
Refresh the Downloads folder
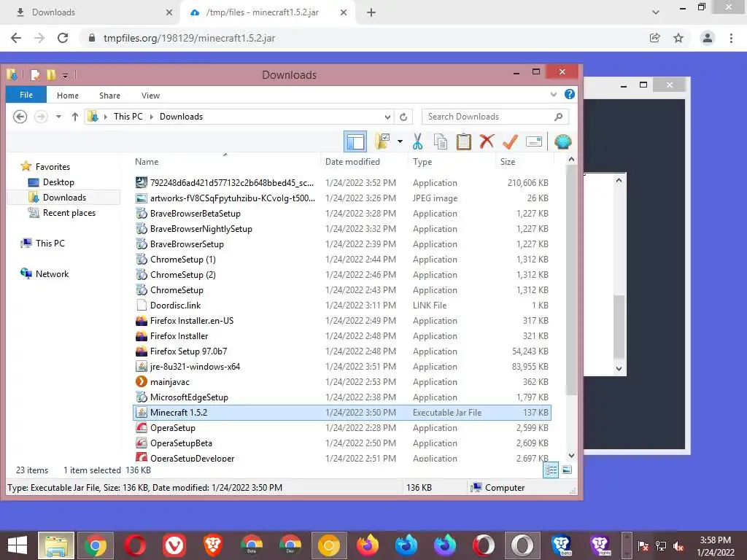(403, 117)
